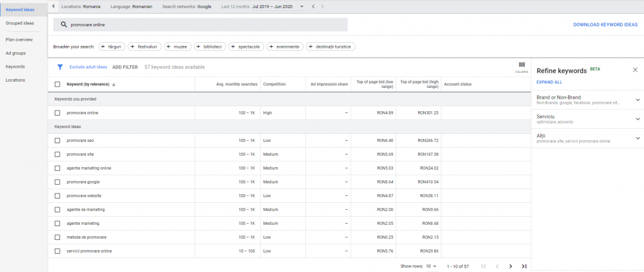Select the 'promovare google' row checkbox

pyautogui.click(x=57, y=182)
